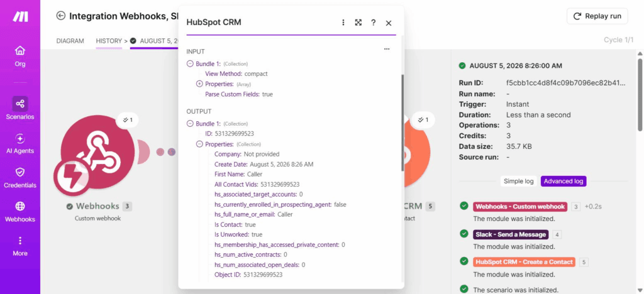The height and width of the screenshot is (294, 644).
Task: Click the Create Date value row
Action: click(x=264, y=164)
